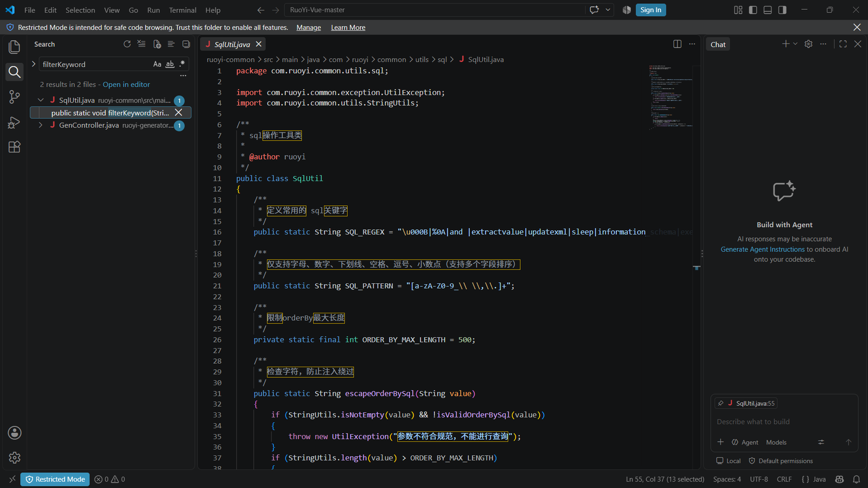Switch to the SqlUtil.java tab
The image size is (868, 488).
click(x=232, y=45)
